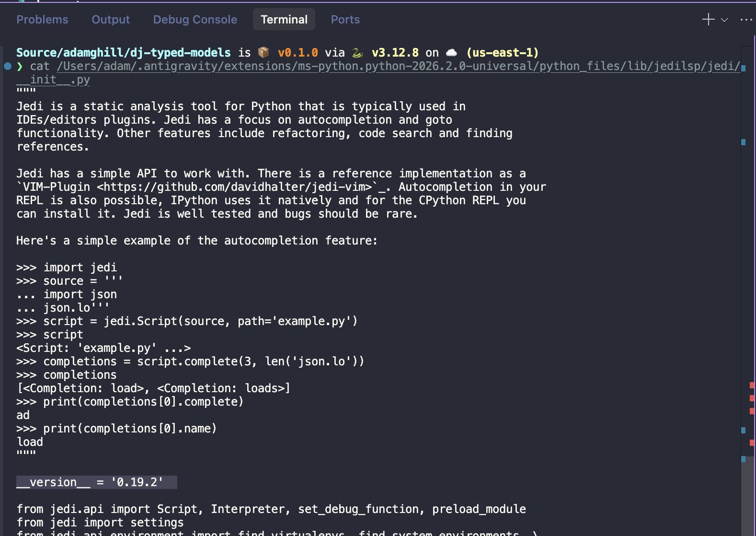Screen dimensions: 756x536
Task: Select the Terminal tab
Action: (284, 20)
